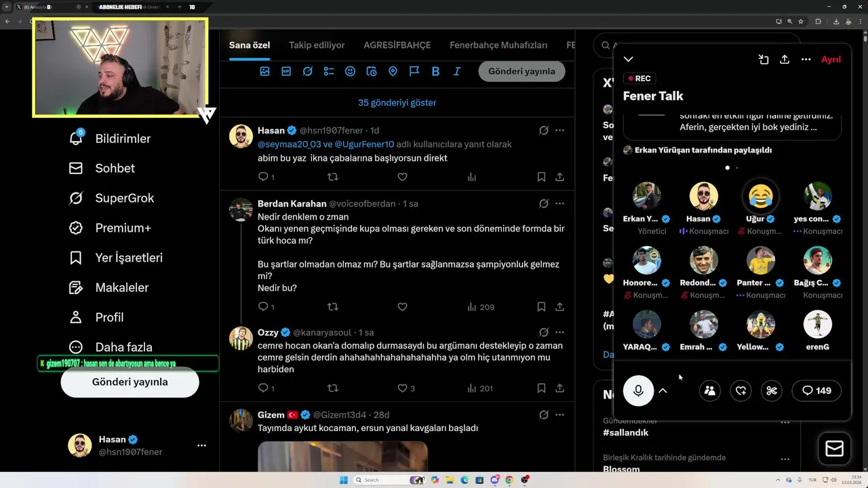This screenshot has height=488, width=868.
Task: Open more options on Gizem's post
Action: click(559, 415)
